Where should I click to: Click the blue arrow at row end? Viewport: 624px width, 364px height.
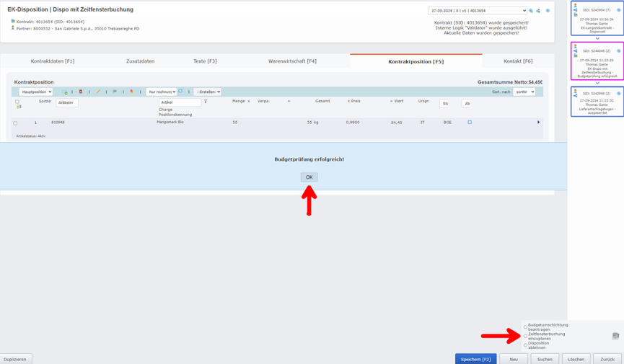click(538, 123)
